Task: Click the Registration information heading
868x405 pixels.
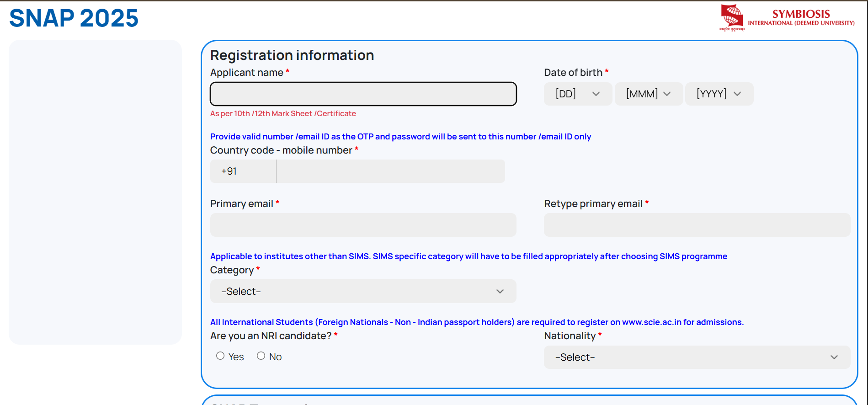Action: pyautogui.click(x=292, y=55)
